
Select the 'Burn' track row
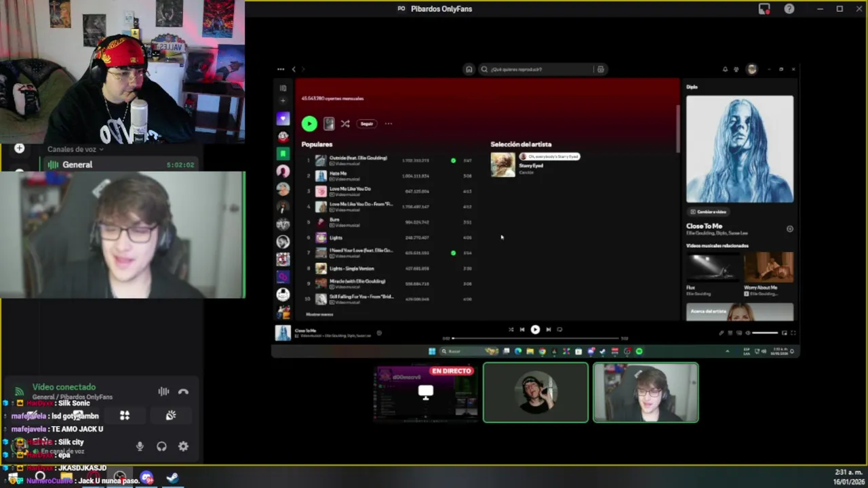[x=388, y=222]
